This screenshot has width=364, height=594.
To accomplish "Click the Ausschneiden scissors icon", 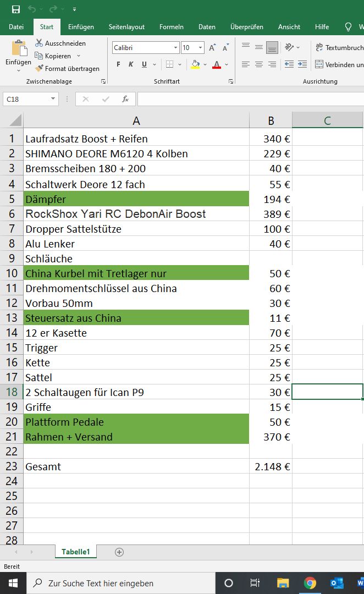I will pos(39,43).
